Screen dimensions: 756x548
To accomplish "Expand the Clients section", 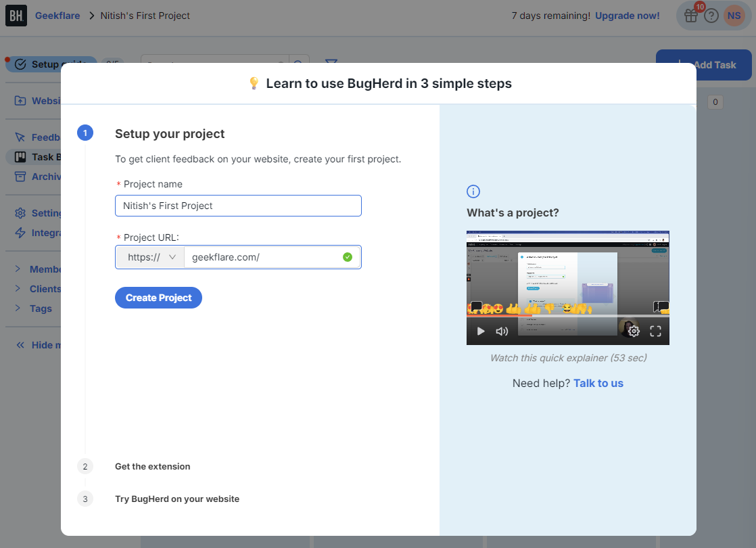I will [x=38, y=289].
